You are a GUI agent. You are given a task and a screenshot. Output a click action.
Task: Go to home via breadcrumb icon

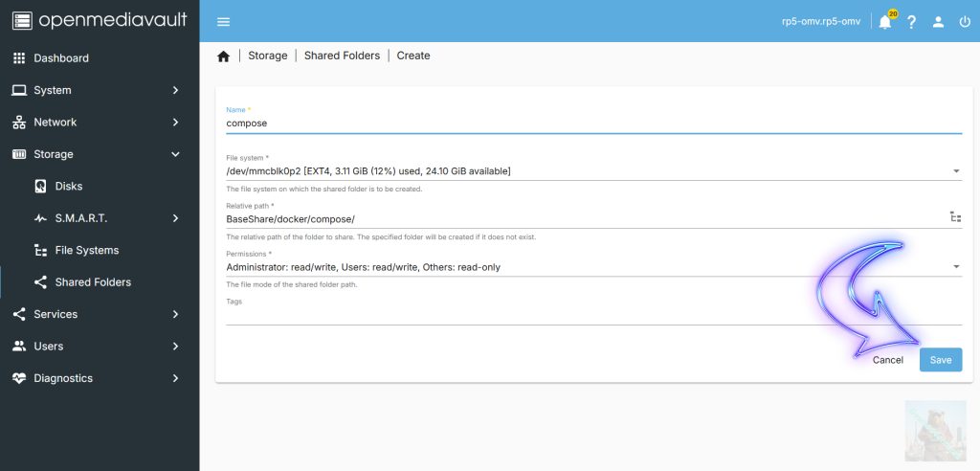(x=223, y=56)
